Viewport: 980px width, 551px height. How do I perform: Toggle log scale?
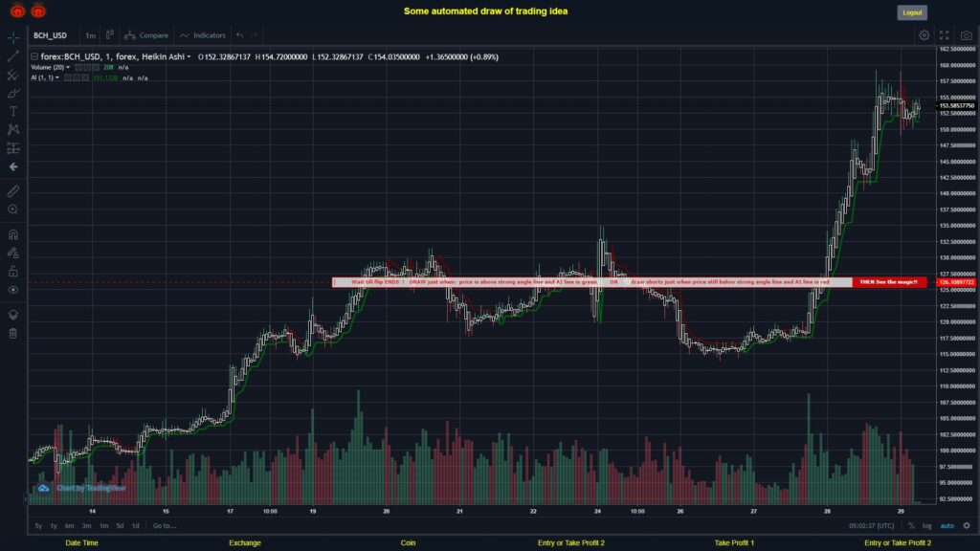[926, 525]
